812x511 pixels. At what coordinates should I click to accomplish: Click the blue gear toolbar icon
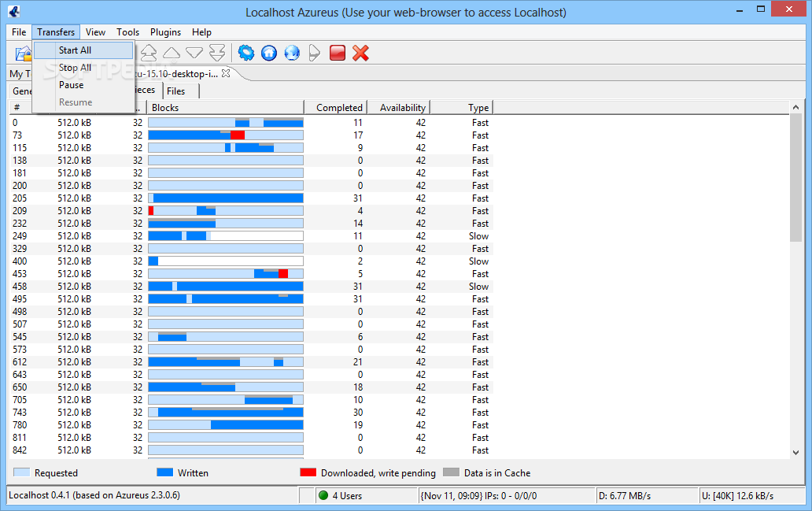tap(246, 52)
